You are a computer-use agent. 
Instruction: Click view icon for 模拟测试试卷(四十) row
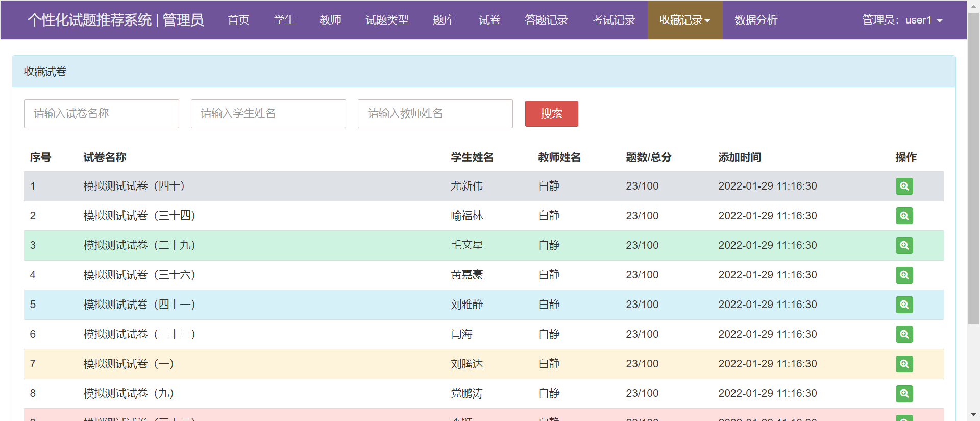[904, 186]
